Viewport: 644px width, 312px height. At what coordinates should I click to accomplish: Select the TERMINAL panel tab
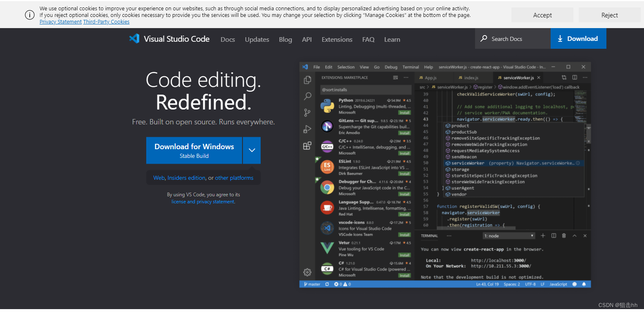click(x=429, y=236)
